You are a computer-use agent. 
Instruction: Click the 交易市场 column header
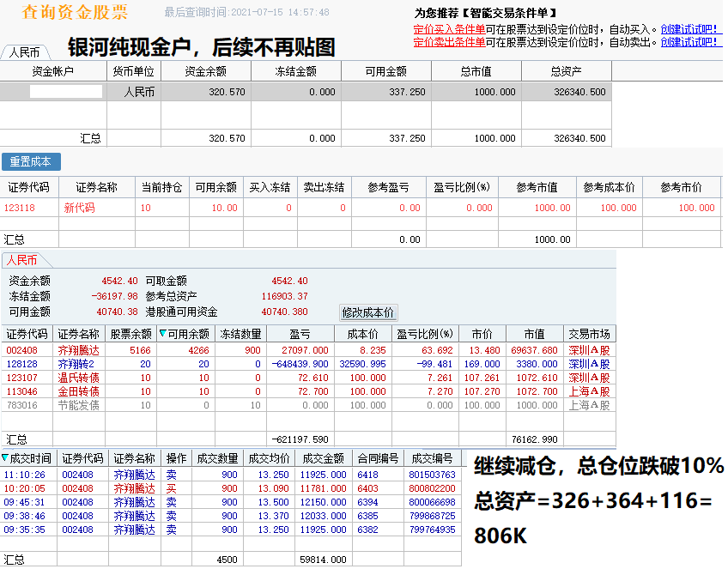click(x=589, y=334)
